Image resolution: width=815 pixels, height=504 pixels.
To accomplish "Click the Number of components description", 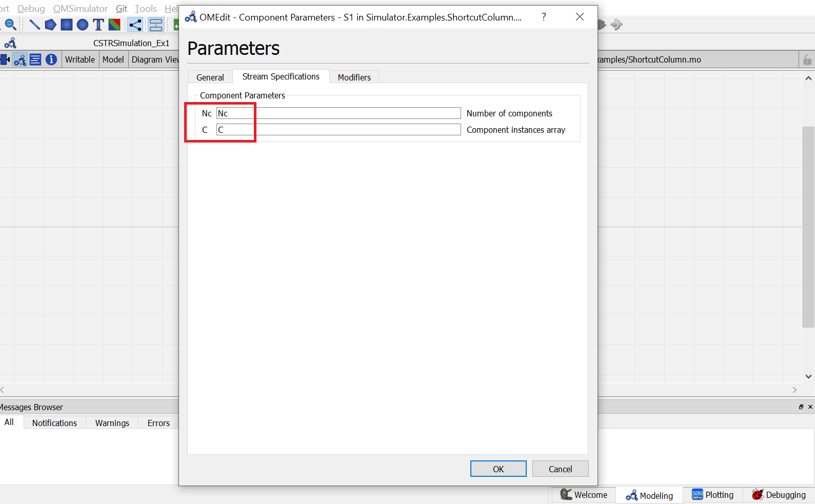I will pos(509,113).
